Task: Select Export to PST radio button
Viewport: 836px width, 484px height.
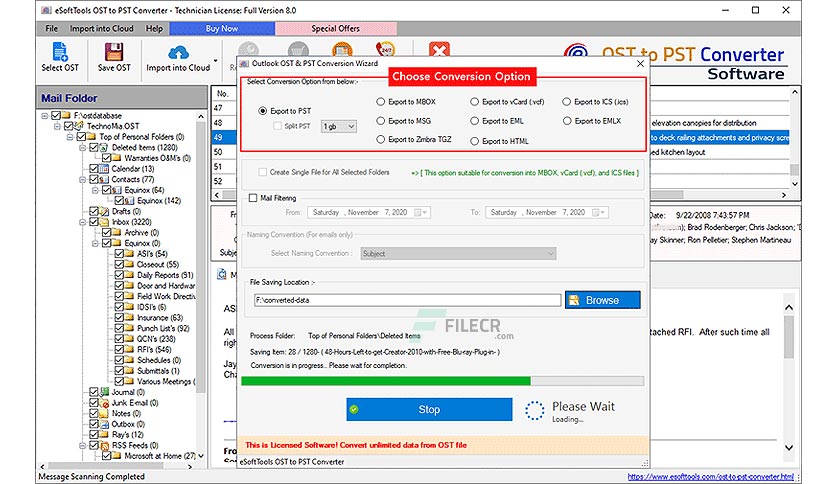Action: tap(262, 111)
